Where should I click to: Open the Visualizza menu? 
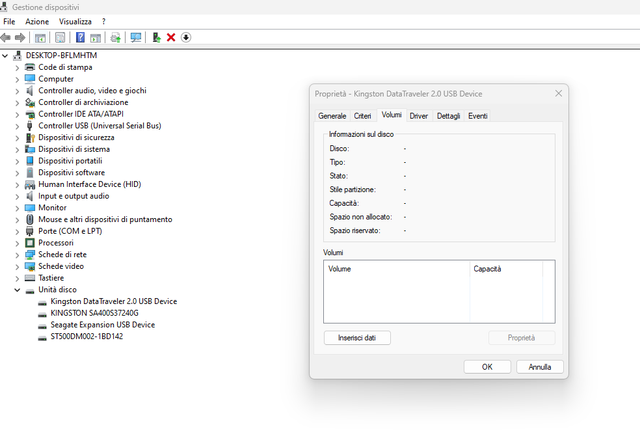pos(75,21)
